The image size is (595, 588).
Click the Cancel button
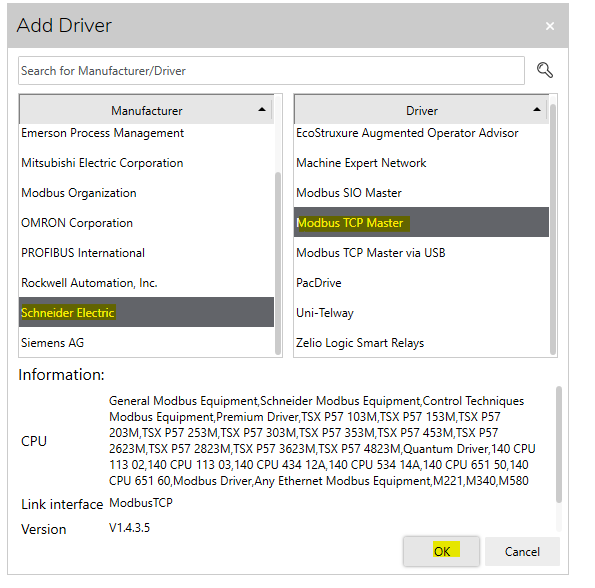click(522, 551)
